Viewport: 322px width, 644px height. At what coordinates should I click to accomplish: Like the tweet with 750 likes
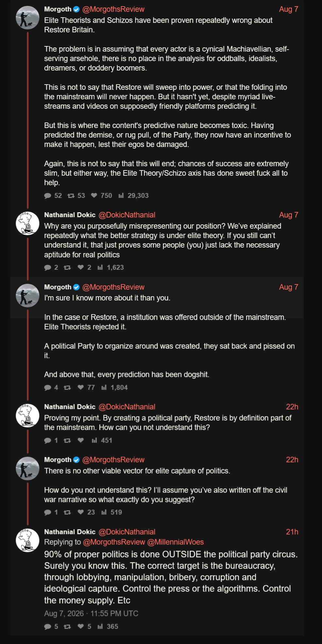coord(94,195)
